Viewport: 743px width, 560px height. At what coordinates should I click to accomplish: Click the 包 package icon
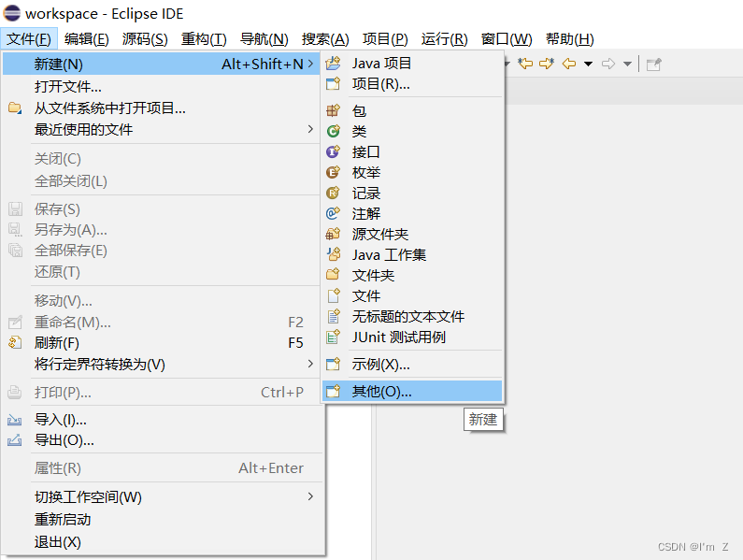point(333,110)
